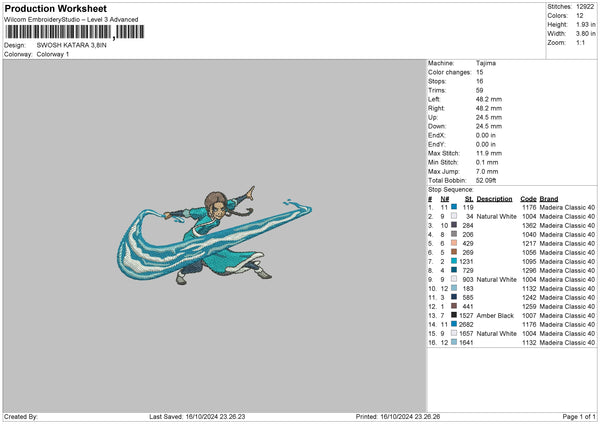Click the 'Production Worksheet' title
This screenshot has width=600, height=424.
point(55,8)
